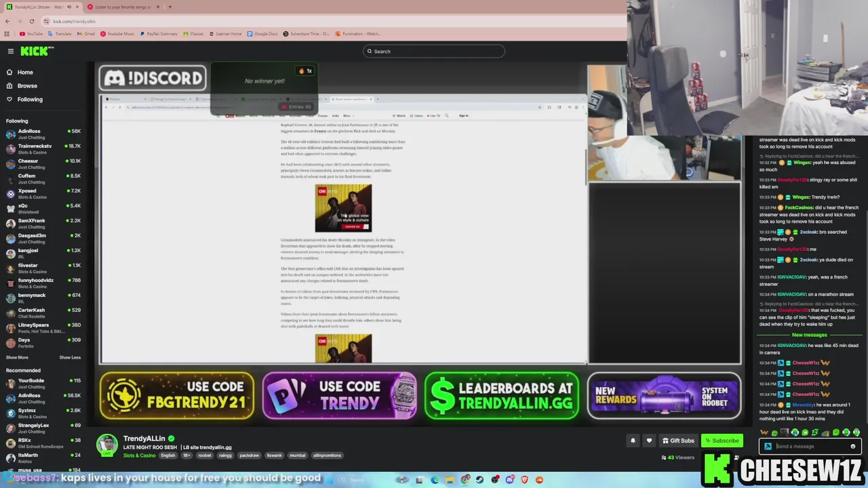Open kangjoel channel in Following list

(43, 253)
